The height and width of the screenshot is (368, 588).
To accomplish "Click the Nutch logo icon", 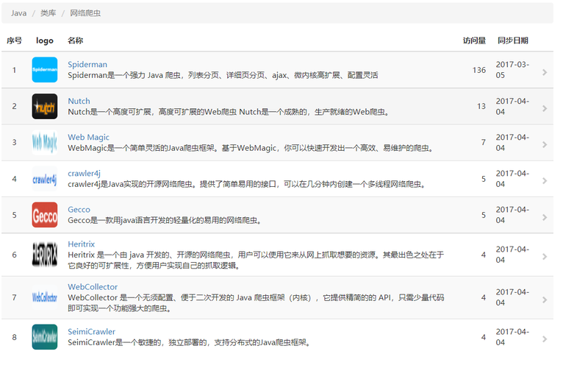I will (x=45, y=106).
